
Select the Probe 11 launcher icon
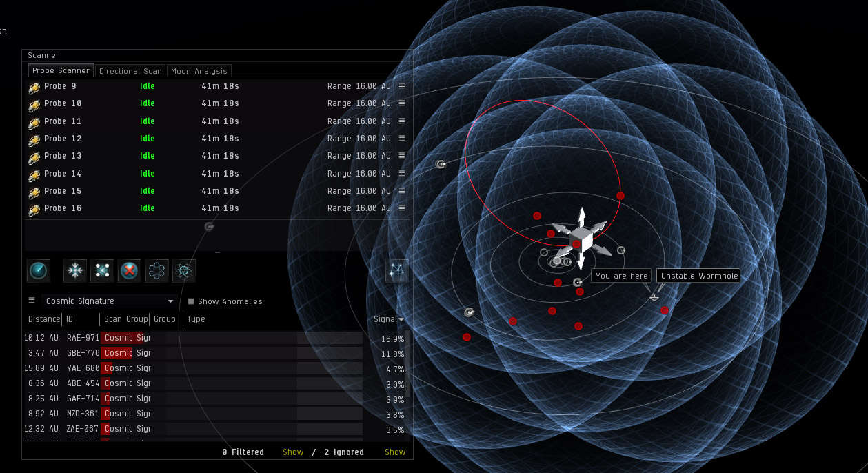click(34, 122)
